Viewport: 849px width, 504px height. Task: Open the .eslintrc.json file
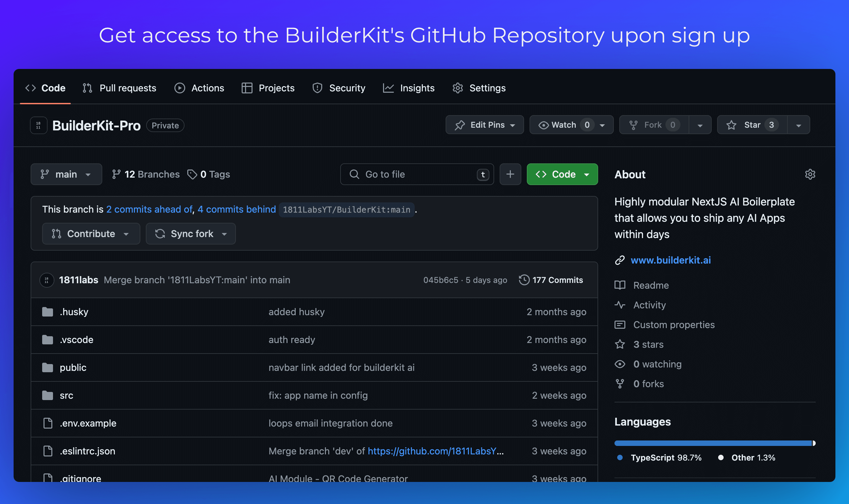(x=87, y=451)
